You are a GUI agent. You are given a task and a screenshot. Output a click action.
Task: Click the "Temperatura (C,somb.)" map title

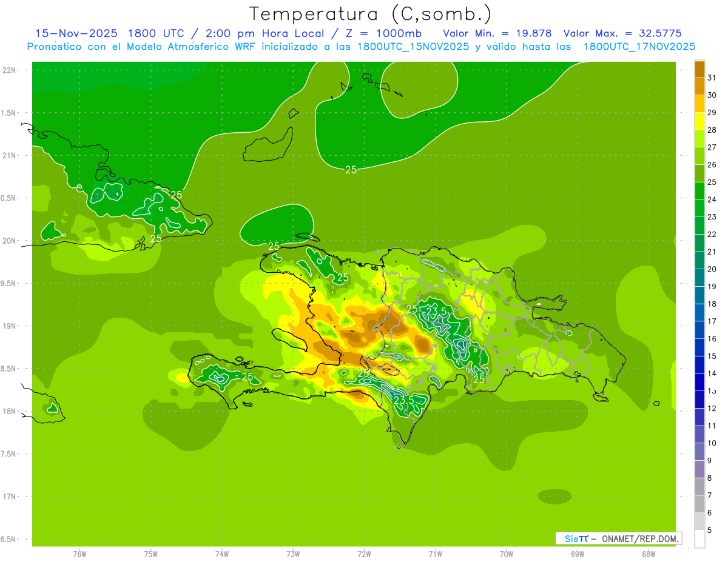tap(370, 14)
